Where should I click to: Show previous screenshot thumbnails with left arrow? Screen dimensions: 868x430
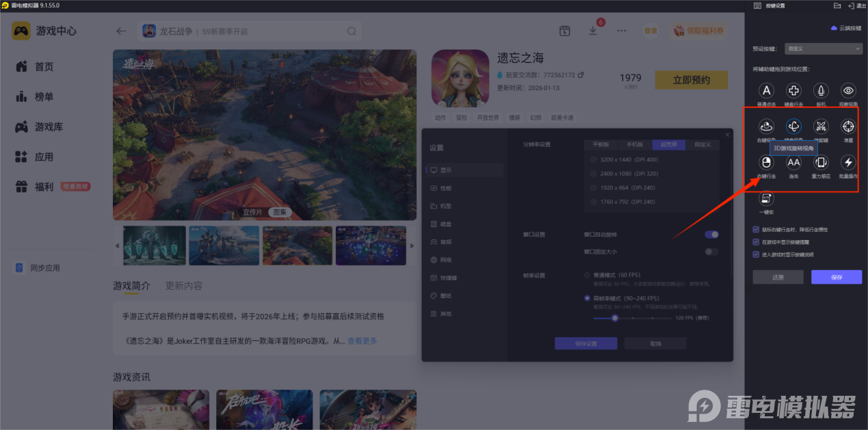(116, 246)
